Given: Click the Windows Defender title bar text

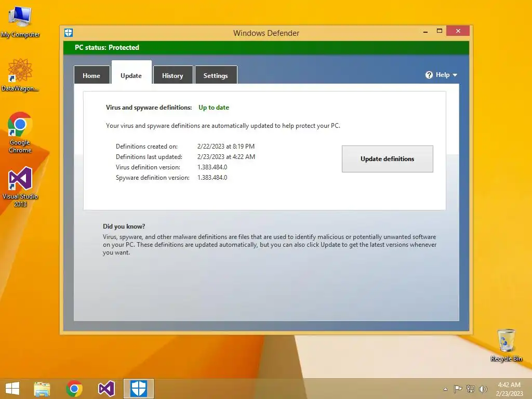Looking at the screenshot, I should point(266,33).
